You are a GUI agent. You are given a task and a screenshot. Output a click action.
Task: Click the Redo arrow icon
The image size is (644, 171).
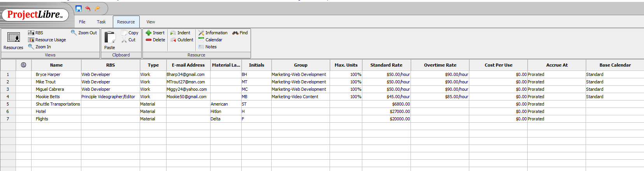click(97, 9)
